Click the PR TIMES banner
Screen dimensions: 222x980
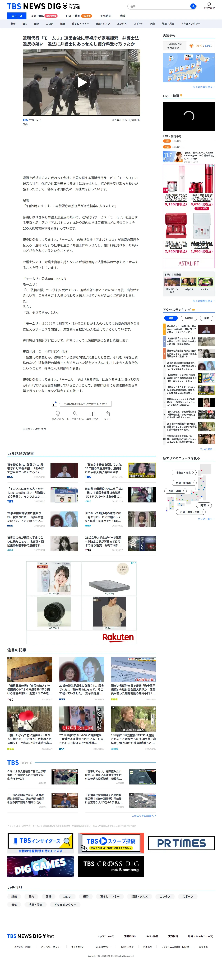pos(181,843)
